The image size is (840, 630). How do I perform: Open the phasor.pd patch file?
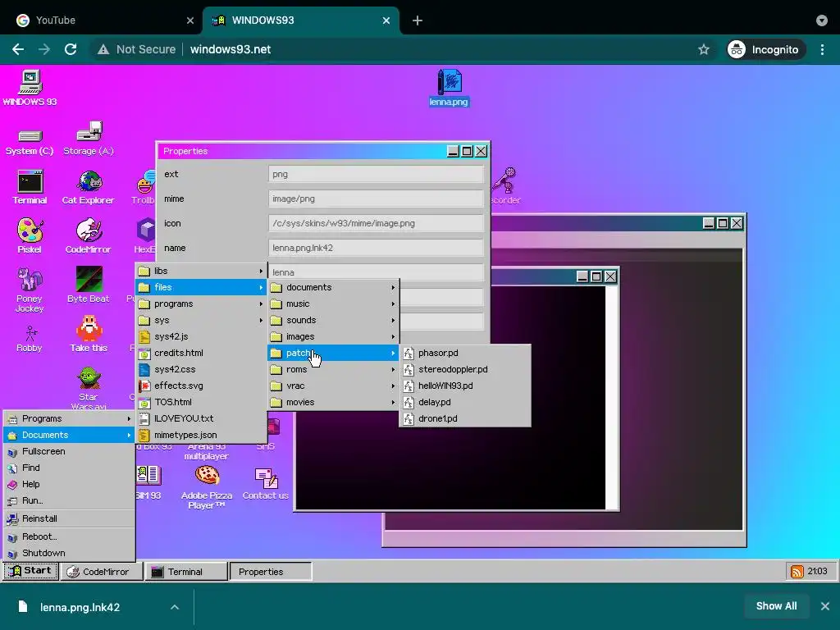(466, 353)
